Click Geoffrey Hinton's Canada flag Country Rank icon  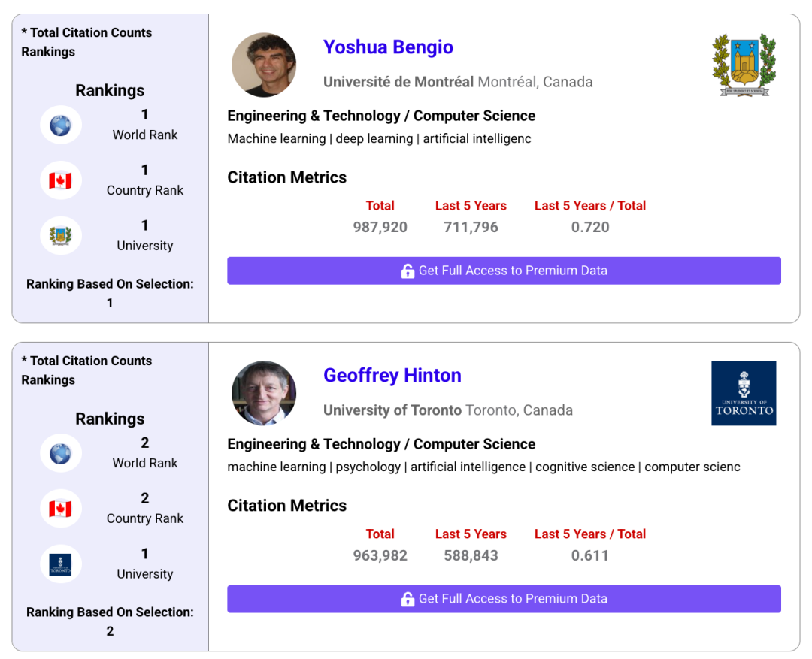[x=60, y=509]
